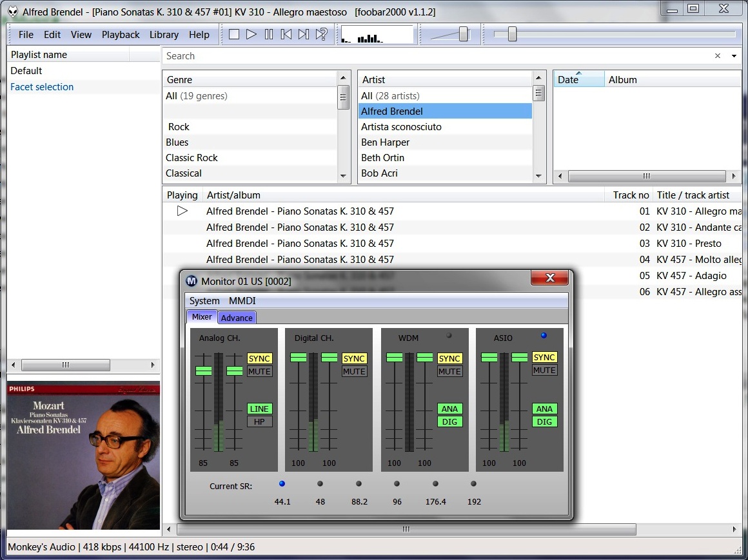Select 44.1 sample rate indicator
The width and height of the screenshot is (748, 560).
click(282, 484)
